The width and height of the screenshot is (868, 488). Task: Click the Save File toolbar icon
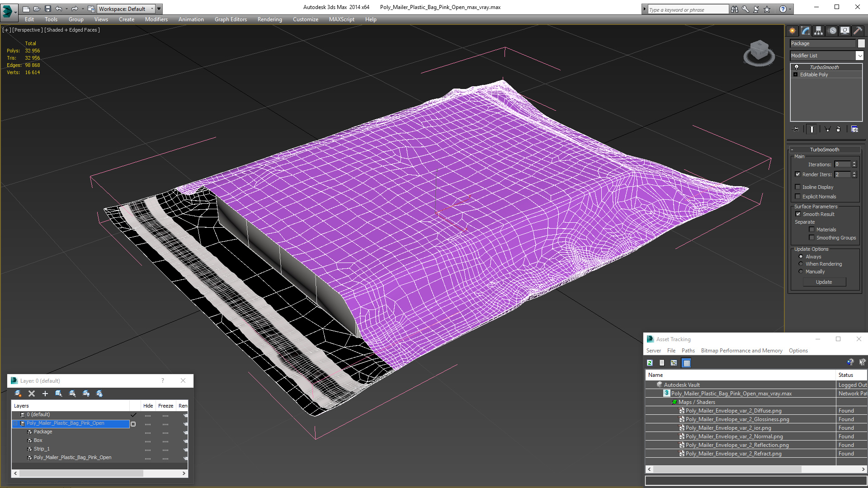48,9
